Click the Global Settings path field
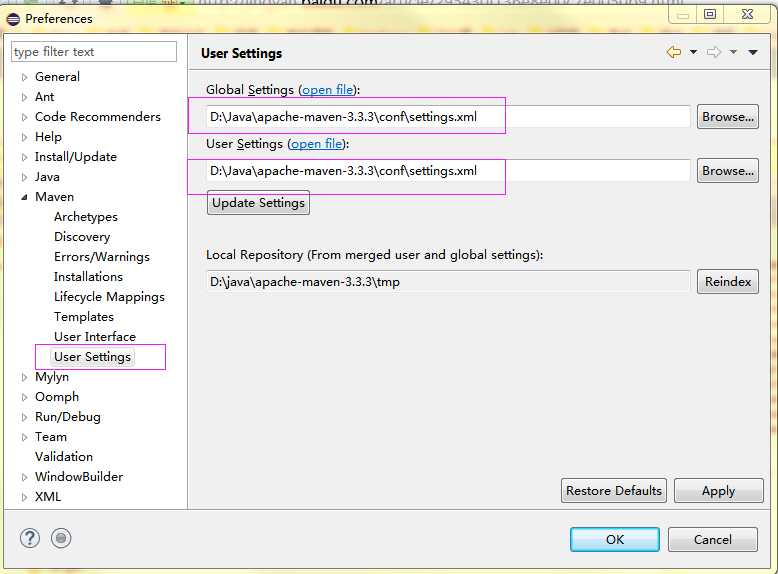The height and width of the screenshot is (574, 778). click(x=448, y=117)
